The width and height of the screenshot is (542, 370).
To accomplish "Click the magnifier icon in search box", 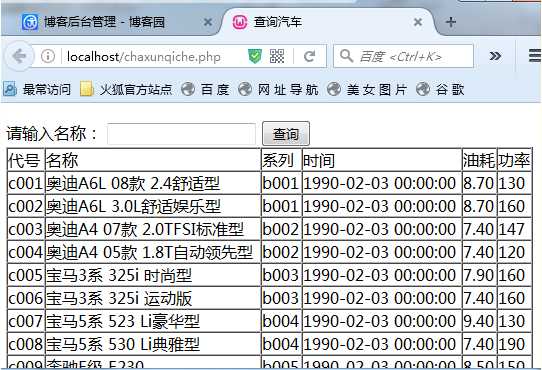I will (x=346, y=56).
